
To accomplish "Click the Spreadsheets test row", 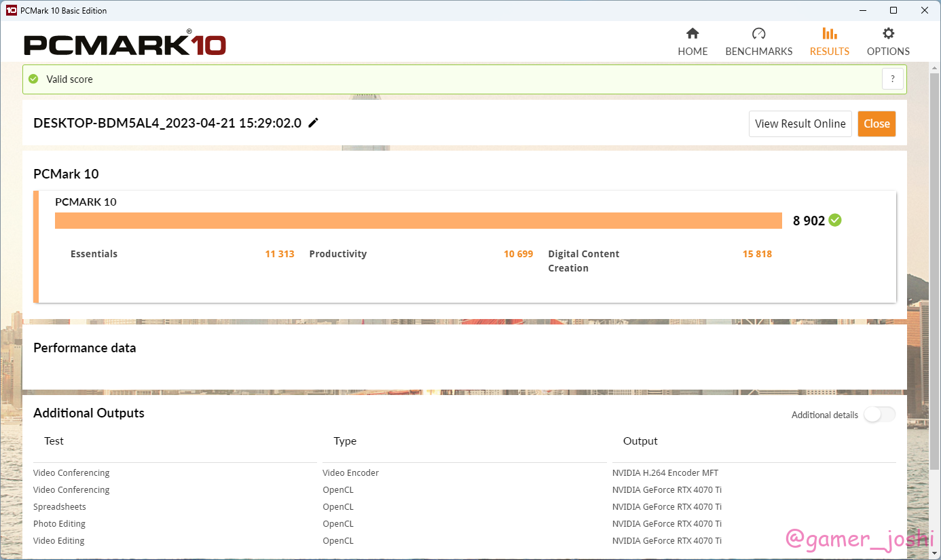I will pos(60,506).
